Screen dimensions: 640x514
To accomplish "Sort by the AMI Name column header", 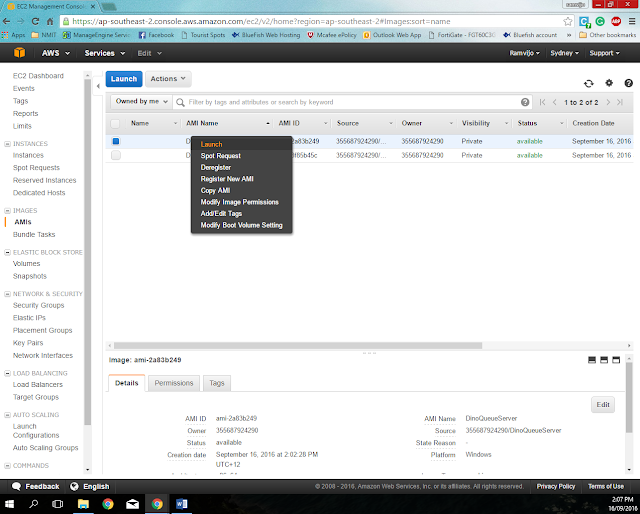I will pyautogui.click(x=202, y=123).
